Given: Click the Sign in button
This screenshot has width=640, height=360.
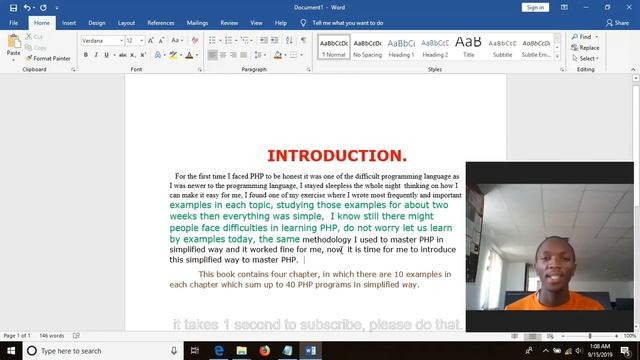Looking at the screenshot, I should 535,7.
